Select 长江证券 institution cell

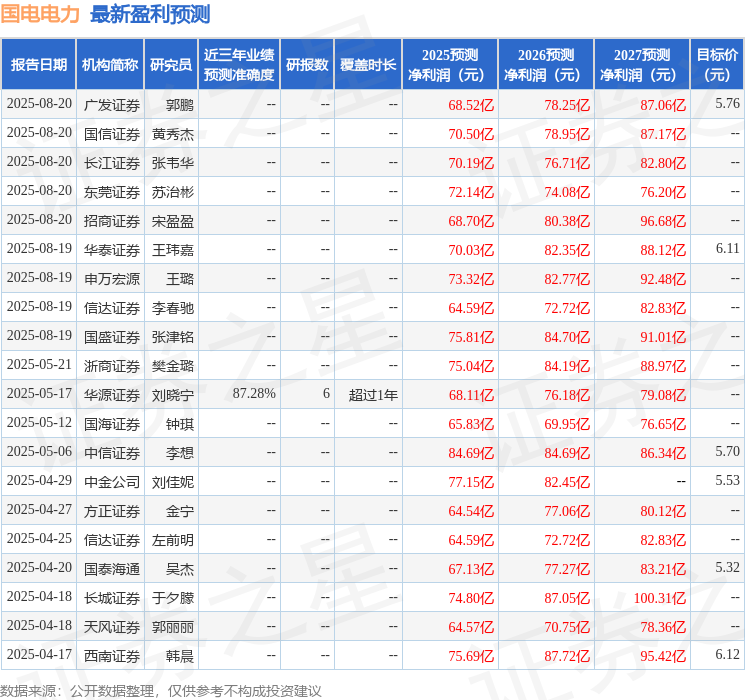coord(112,163)
